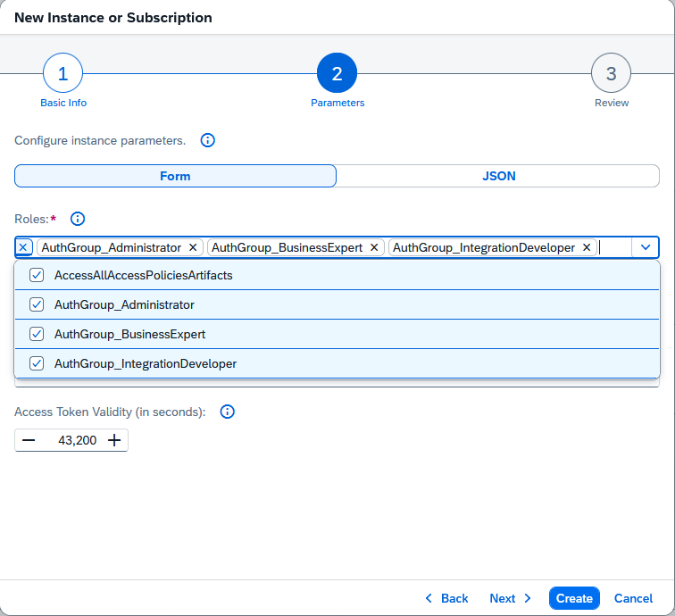Click info icon next to Access Token Validity
The height and width of the screenshot is (616, 675).
[x=228, y=412]
